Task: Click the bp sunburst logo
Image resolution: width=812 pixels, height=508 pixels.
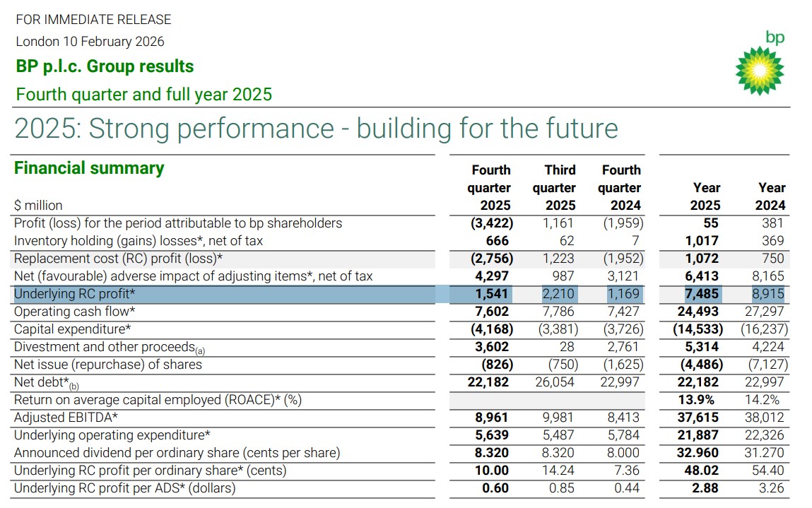Action: coord(760,71)
